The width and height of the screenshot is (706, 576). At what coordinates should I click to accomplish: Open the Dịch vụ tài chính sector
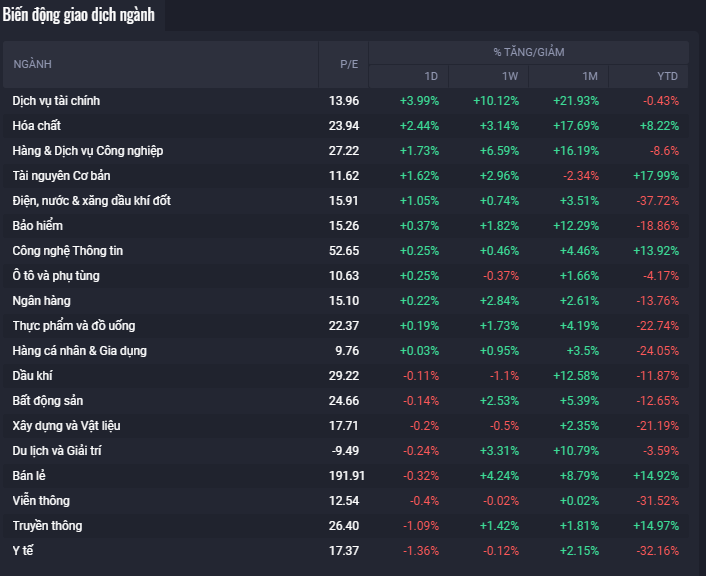coord(56,101)
